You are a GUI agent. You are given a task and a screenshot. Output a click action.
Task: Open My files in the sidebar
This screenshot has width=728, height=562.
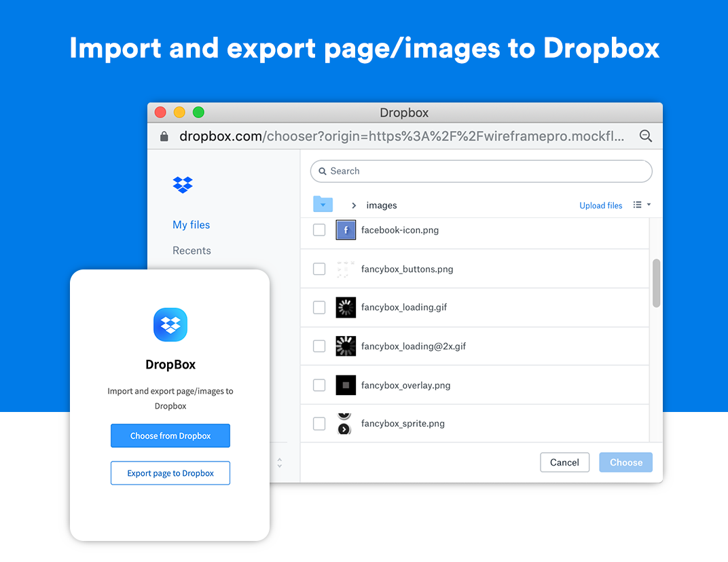click(x=192, y=225)
